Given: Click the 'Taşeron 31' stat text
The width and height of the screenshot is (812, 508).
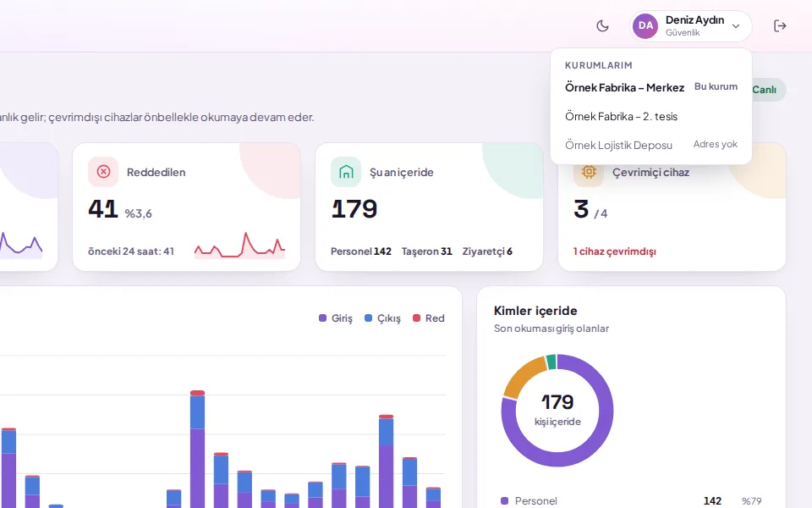Looking at the screenshot, I should pyautogui.click(x=426, y=251).
